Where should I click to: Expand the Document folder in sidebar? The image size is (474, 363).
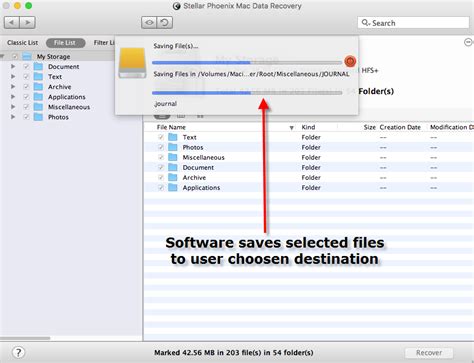coord(13,66)
